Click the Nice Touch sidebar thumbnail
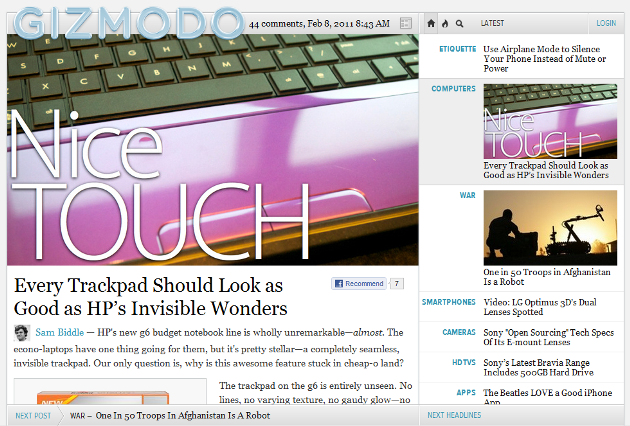 550,121
